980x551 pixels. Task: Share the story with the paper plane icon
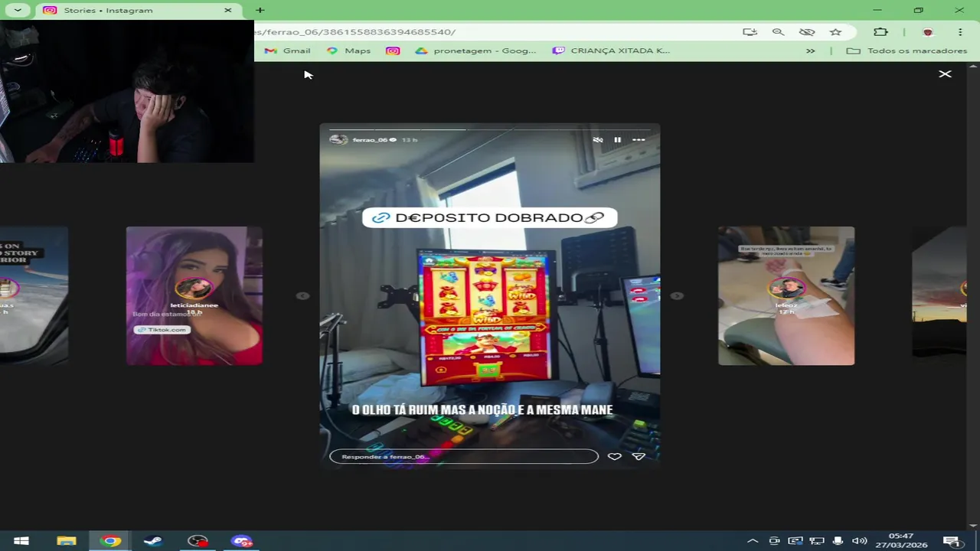click(x=639, y=457)
